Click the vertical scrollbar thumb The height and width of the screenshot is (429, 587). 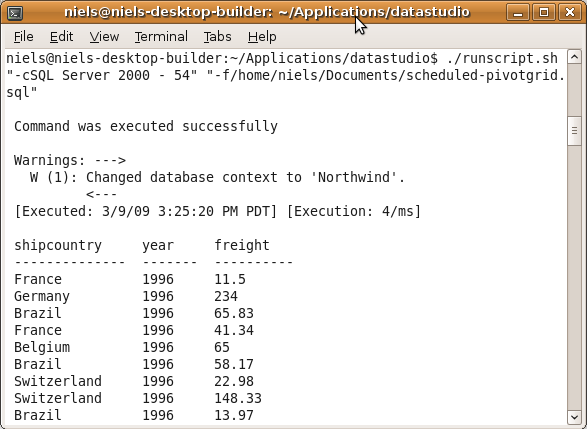(x=574, y=131)
